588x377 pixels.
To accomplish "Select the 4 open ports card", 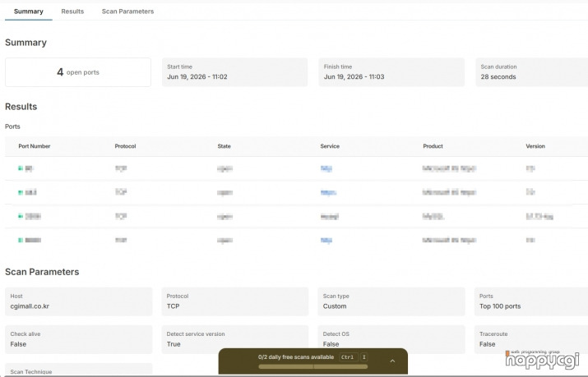I will click(x=78, y=72).
